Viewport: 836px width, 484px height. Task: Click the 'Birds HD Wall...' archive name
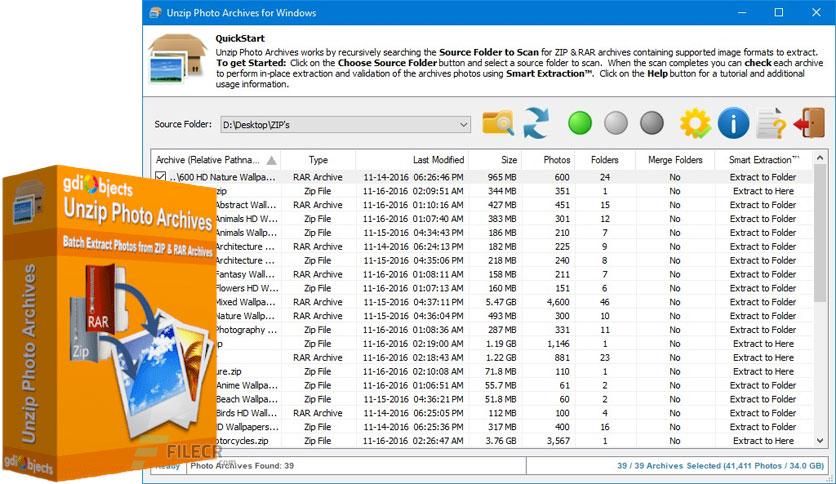(247, 413)
